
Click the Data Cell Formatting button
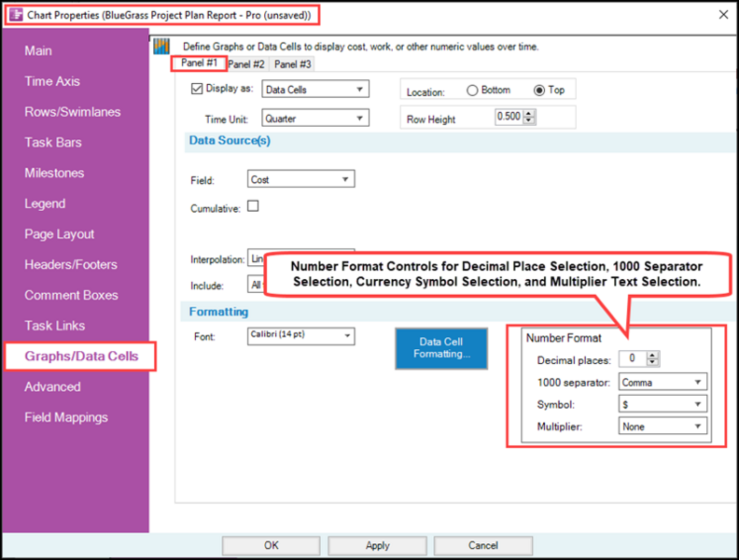tap(441, 348)
